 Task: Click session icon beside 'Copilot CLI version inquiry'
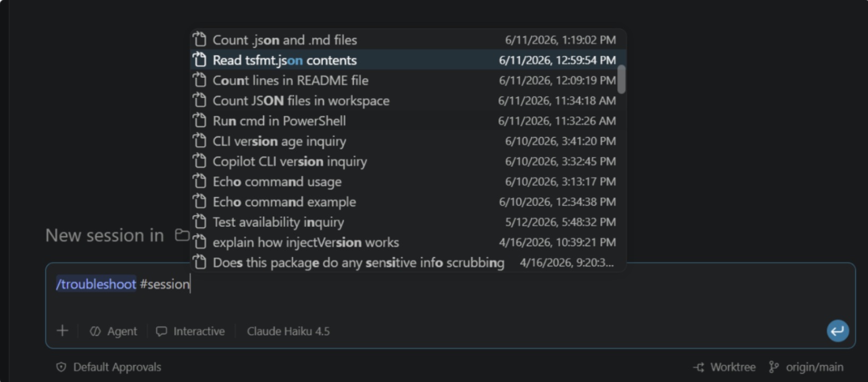tap(199, 161)
